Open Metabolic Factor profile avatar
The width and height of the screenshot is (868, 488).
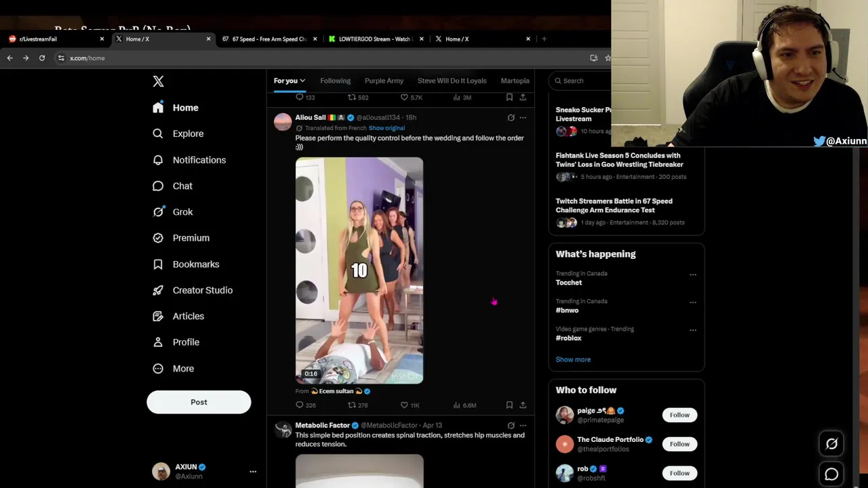tap(283, 430)
